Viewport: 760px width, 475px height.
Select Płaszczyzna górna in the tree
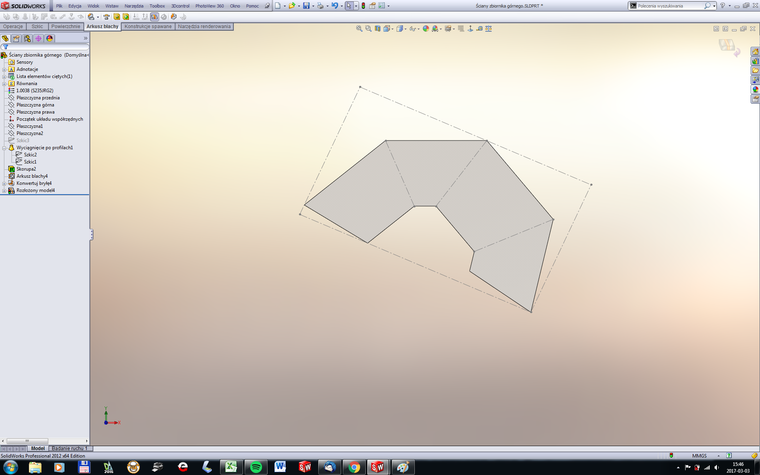(x=35, y=105)
